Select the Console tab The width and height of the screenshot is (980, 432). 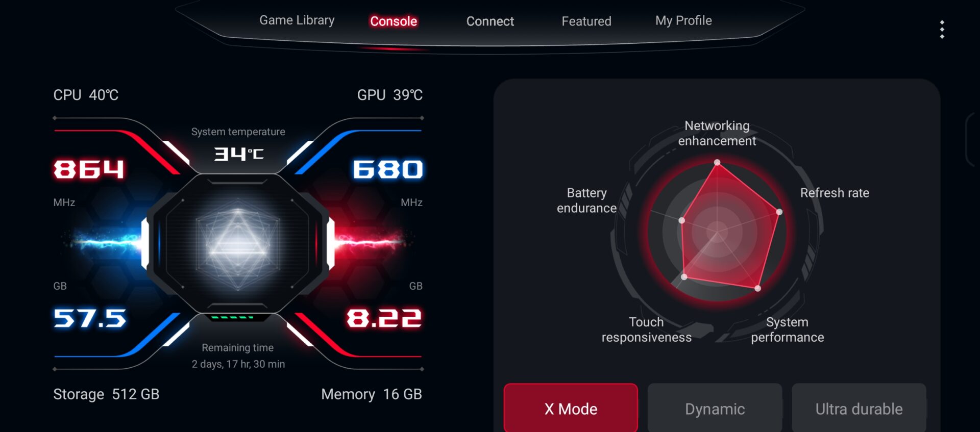tap(394, 21)
